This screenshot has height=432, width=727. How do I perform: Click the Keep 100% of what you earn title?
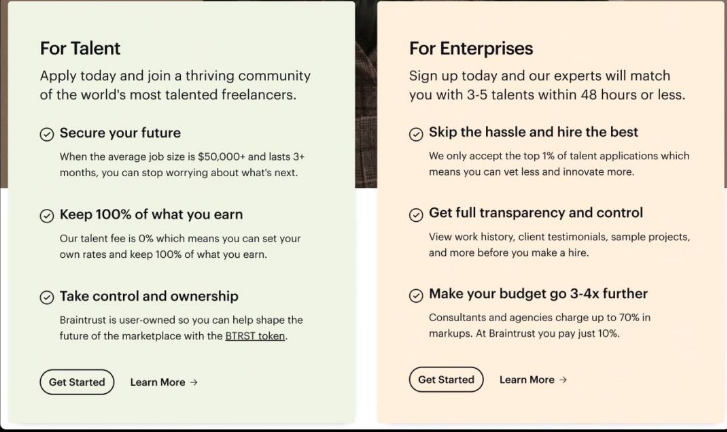(151, 215)
